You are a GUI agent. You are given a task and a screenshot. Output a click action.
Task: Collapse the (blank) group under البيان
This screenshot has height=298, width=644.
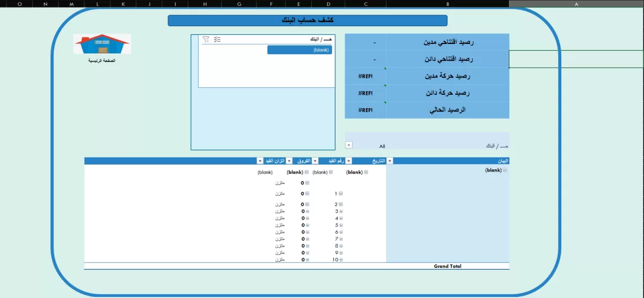(505, 170)
